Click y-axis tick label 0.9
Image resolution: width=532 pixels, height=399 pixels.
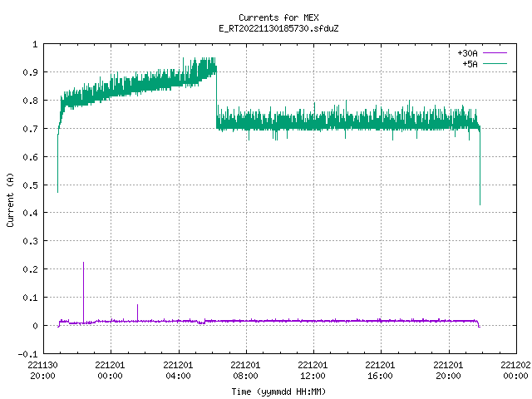click(30, 72)
